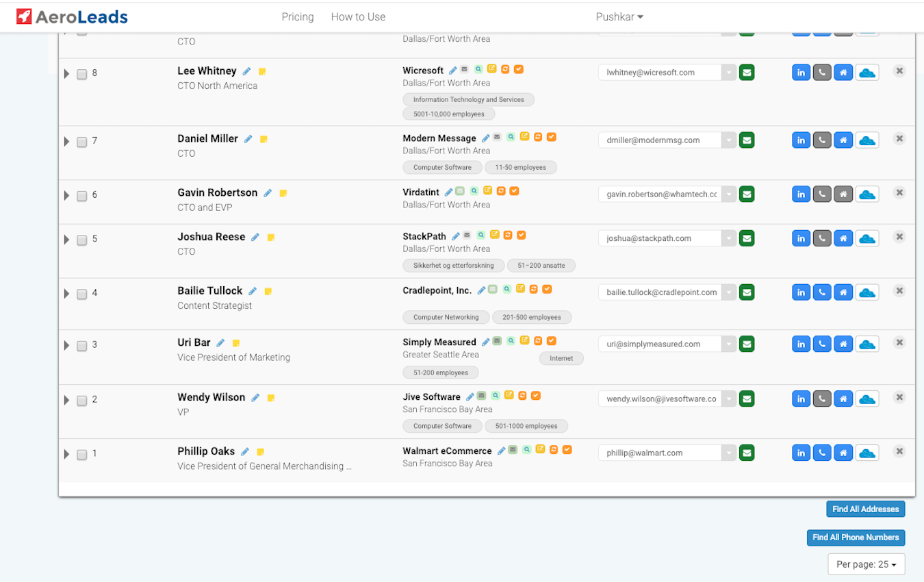
Task: Click the search icon beside Modern Message
Action: click(511, 137)
